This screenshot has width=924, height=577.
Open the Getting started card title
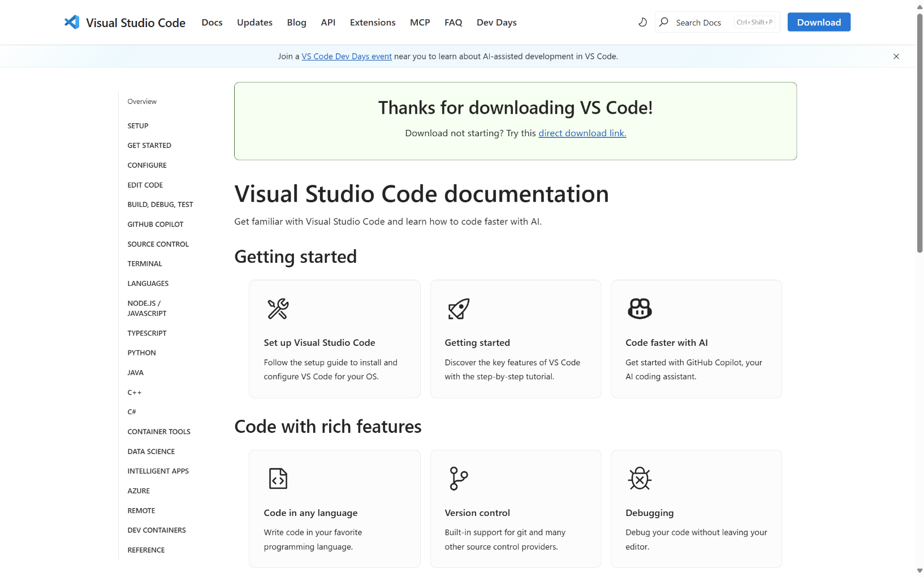coord(477,343)
